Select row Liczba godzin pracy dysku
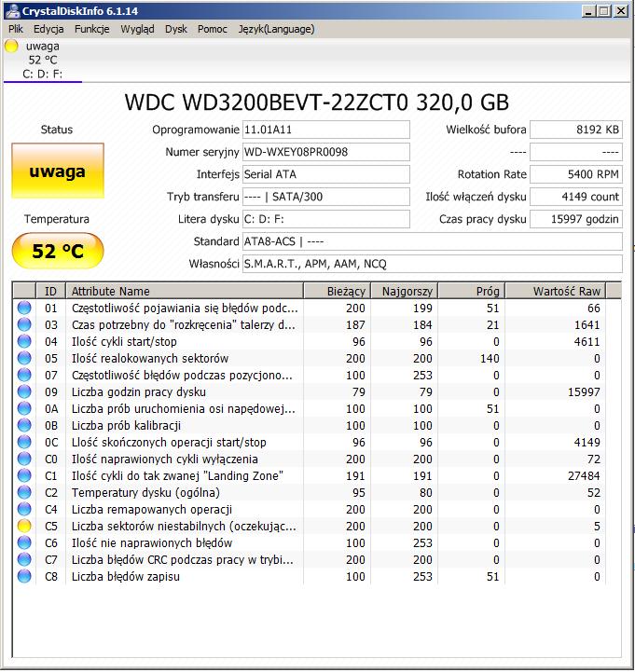The height and width of the screenshot is (672, 635). click(310, 391)
